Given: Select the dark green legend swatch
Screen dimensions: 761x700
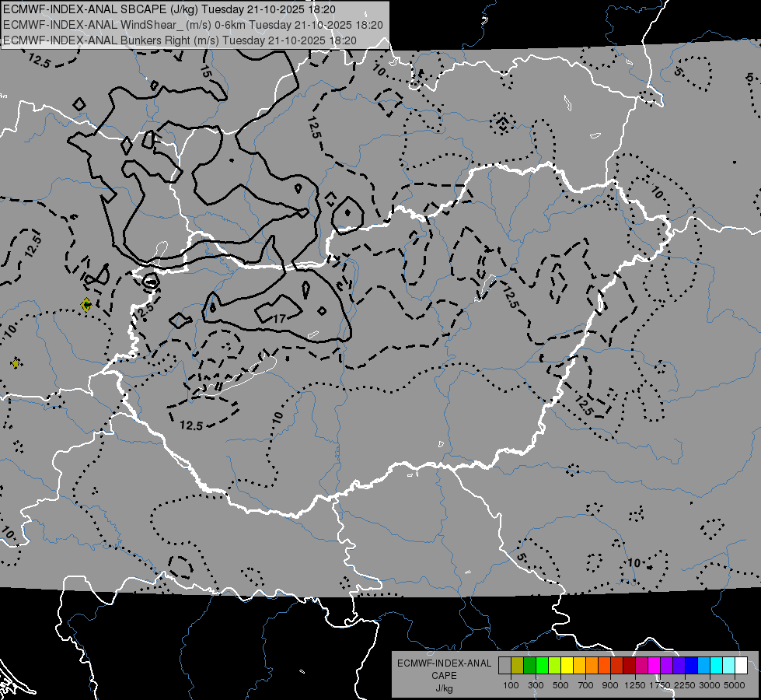Looking at the screenshot, I should tap(529, 665).
